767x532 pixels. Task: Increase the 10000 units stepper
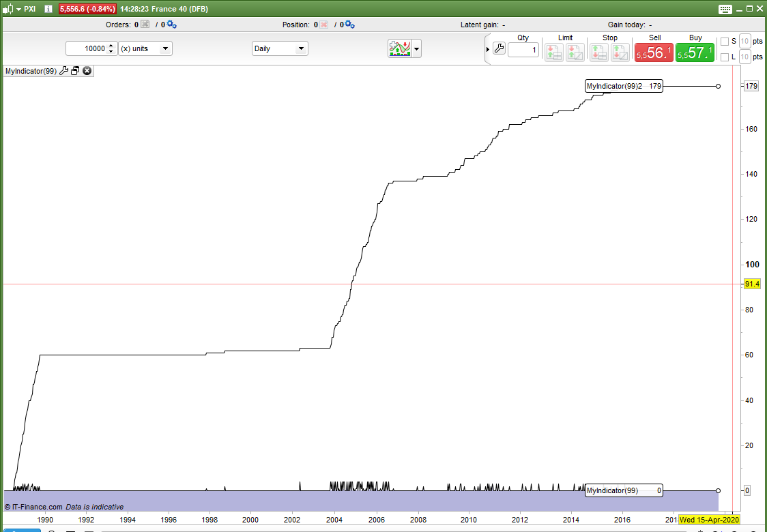[x=111, y=46]
